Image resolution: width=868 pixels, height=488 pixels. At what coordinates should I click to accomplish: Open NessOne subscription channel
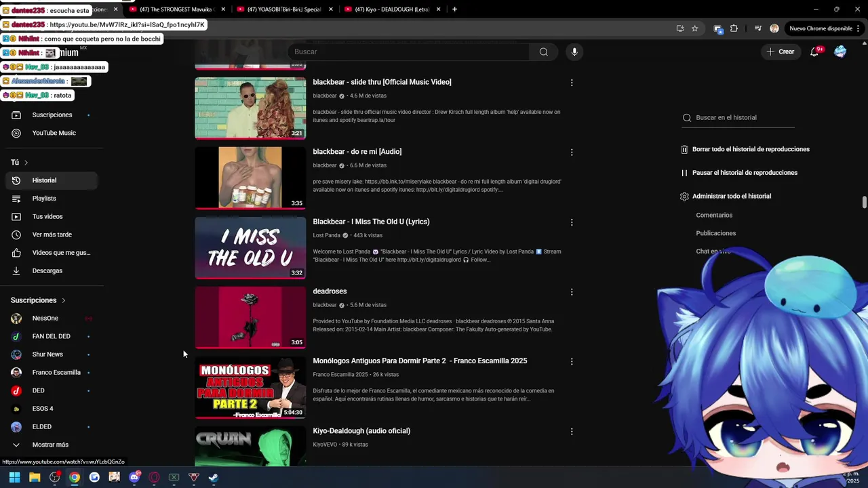(x=51, y=319)
